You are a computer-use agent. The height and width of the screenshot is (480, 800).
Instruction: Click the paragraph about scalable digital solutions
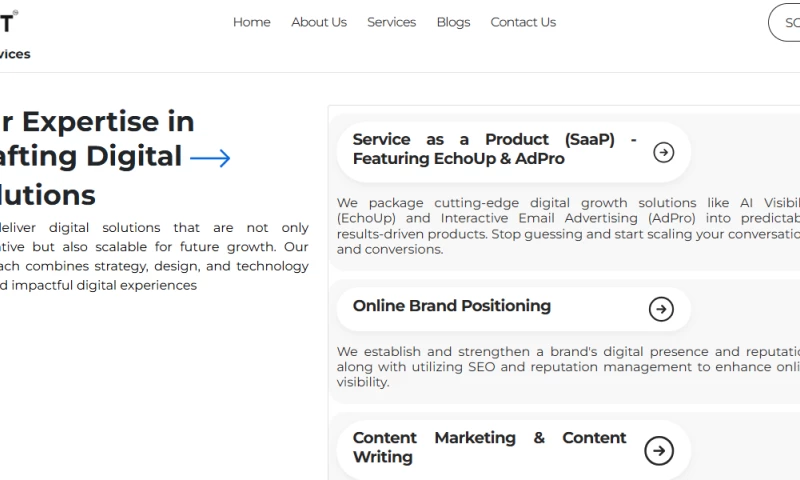point(154,256)
